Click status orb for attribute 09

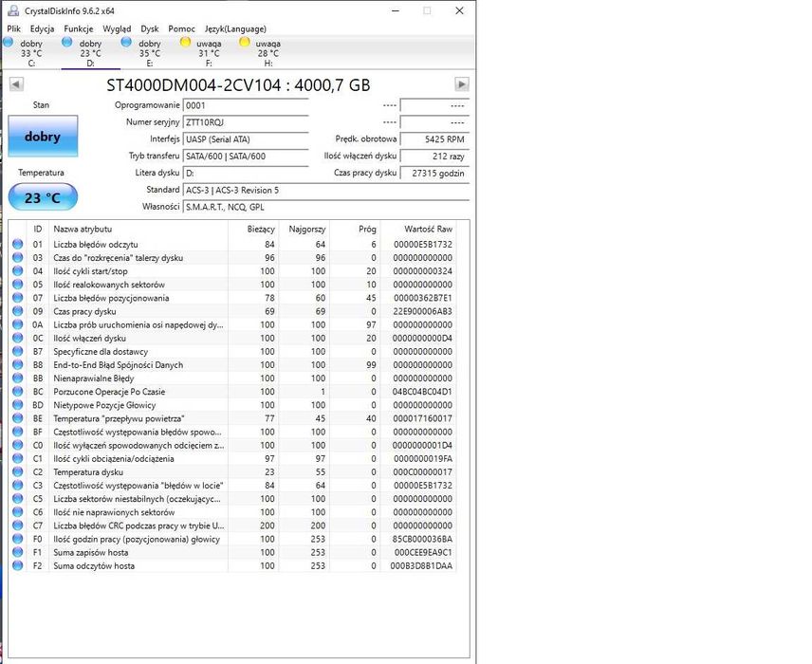tap(18, 311)
